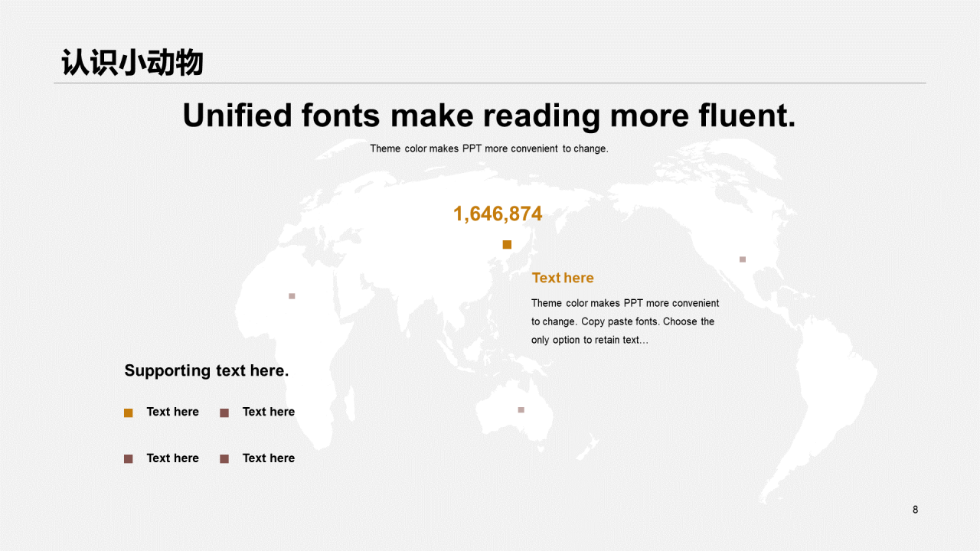Pick the orange legend square under Supporting text
Image resolution: width=980 pixels, height=551 pixels.
[129, 413]
